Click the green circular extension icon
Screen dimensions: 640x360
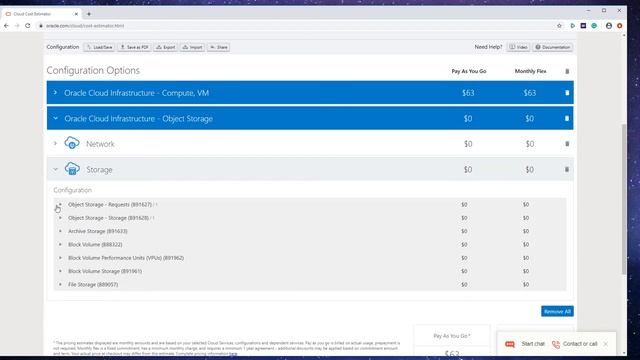pyautogui.click(x=594, y=26)
